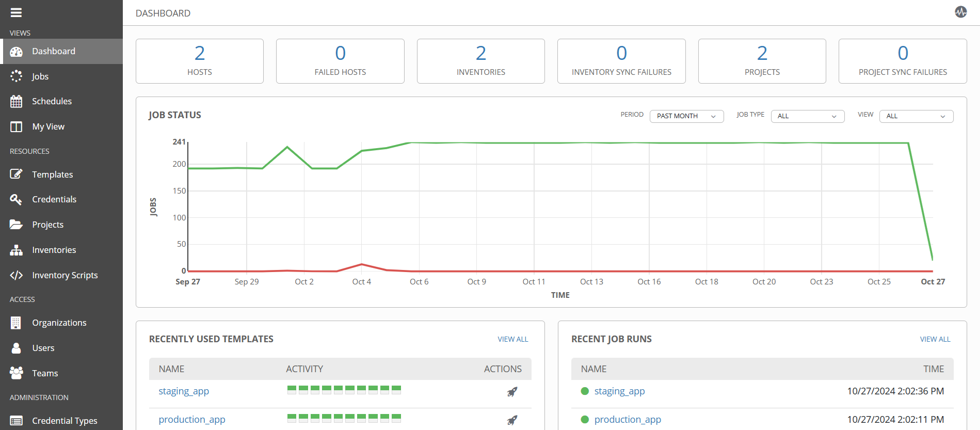Click the DASHBOARD breadcrumb title
This screenshot has height=430, width=980.
point(163,13)
